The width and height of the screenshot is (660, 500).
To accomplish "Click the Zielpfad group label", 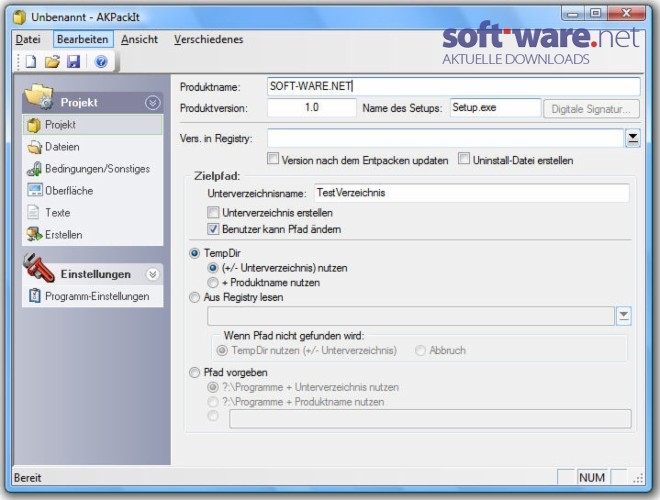I will [x=217, y=176].
